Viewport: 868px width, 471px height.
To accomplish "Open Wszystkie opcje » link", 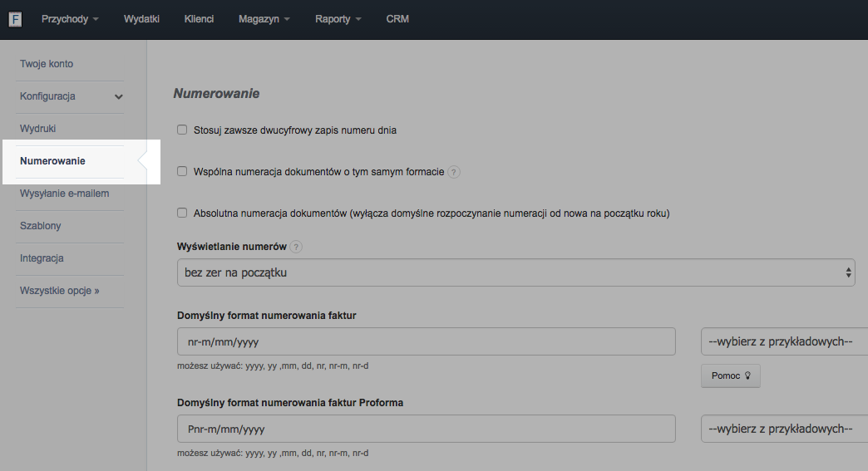I will coord(59,290).
